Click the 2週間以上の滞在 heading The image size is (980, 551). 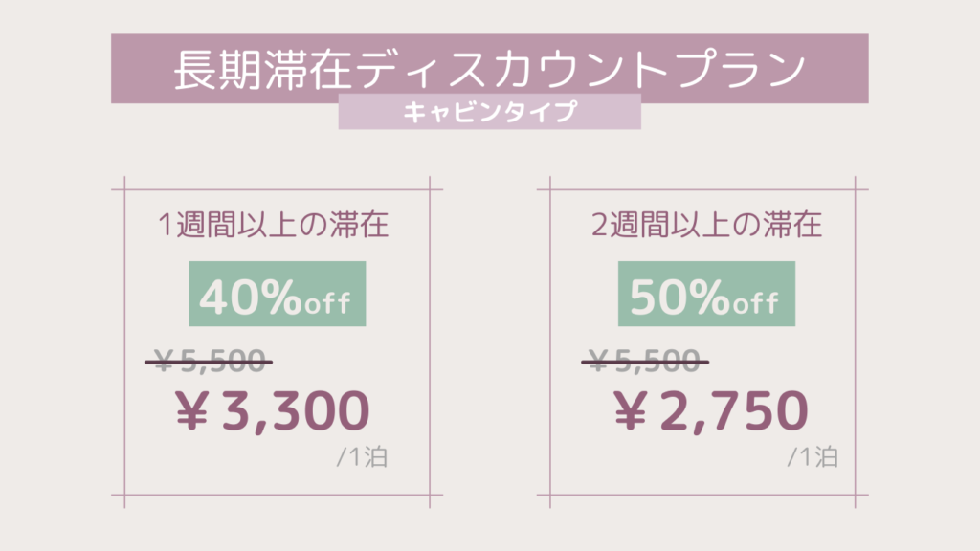(706, 224)
